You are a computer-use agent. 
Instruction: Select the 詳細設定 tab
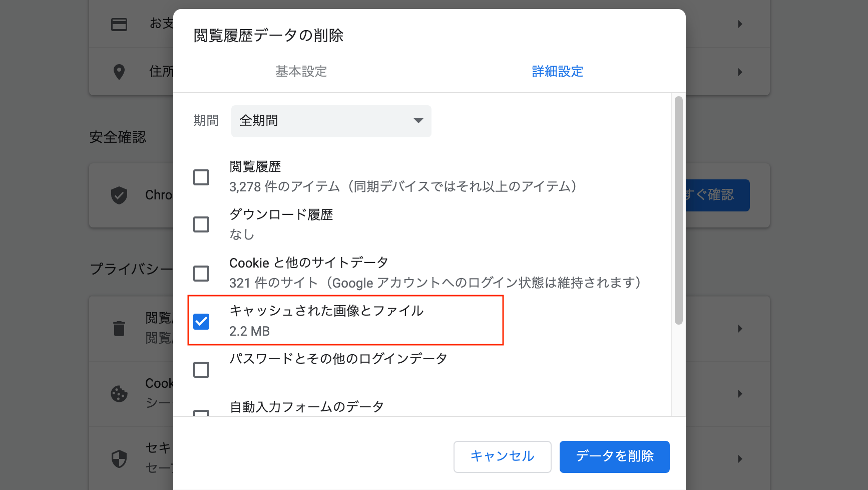[x=557, y=72]
